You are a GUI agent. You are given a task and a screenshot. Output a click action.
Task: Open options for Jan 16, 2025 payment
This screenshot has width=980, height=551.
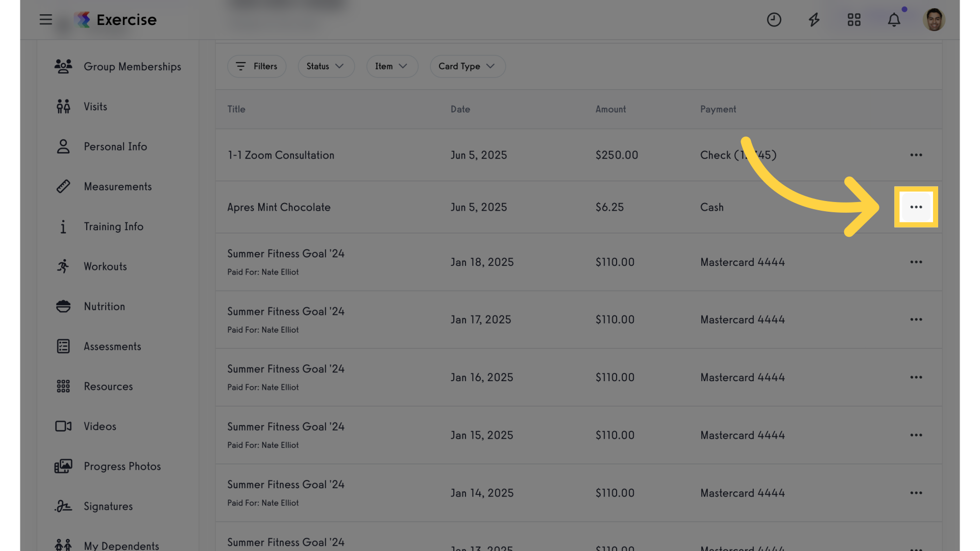(x=916, y=378)
